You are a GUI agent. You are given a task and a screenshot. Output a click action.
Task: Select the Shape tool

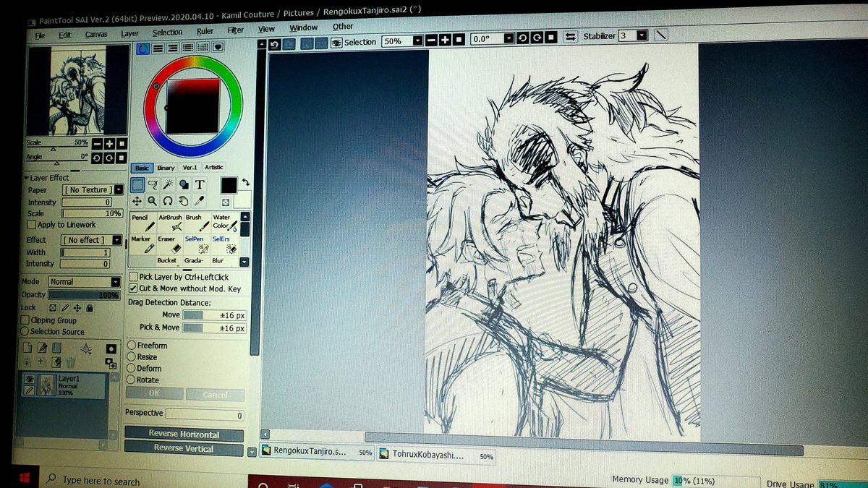coord(184,185)
